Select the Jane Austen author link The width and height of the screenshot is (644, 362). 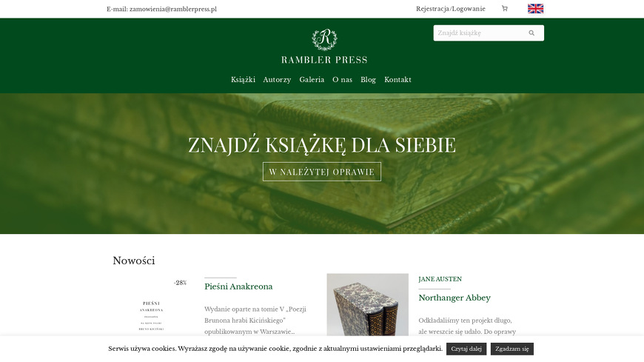[x=440, y=279]
